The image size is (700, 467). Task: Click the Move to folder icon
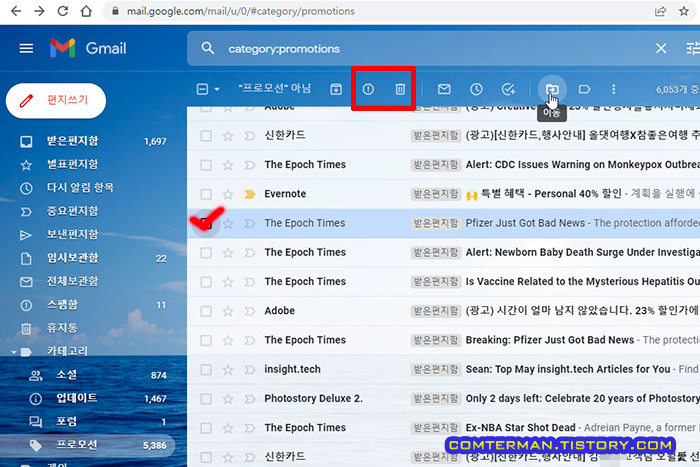tap(552, 89)
